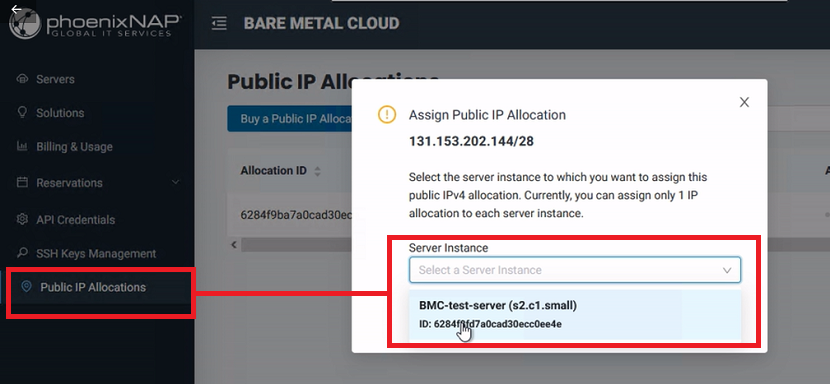This screenshot has width=830, height=384.
Task: Click the Billing & Usage chart icon
Action: [x=22, y=146]
